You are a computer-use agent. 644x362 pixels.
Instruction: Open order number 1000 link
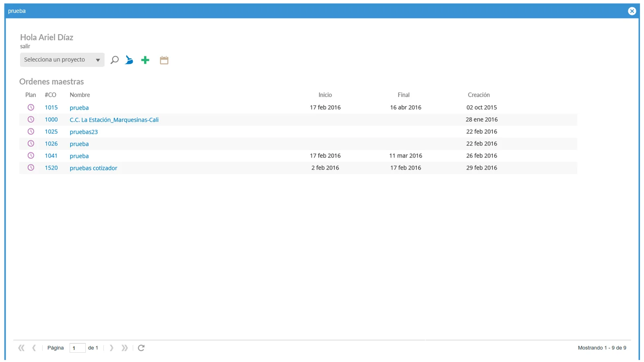(x=51, y=120)
